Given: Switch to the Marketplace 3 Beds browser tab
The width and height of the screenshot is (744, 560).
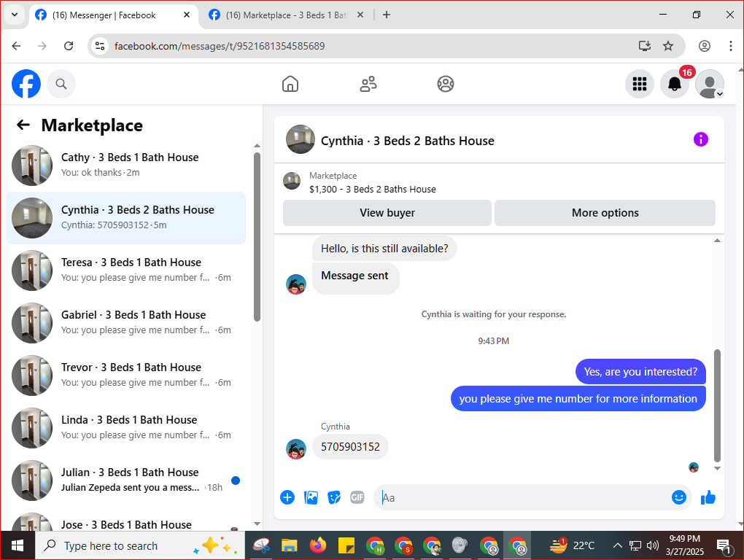Looking at the screenshot, I should [x=284, y=15].
